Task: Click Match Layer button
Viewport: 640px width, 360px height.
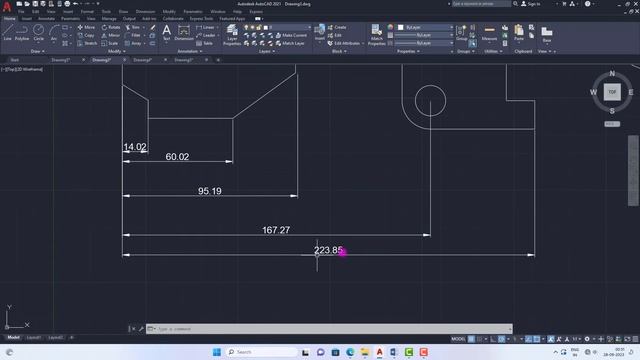Action: coord(290,43)
